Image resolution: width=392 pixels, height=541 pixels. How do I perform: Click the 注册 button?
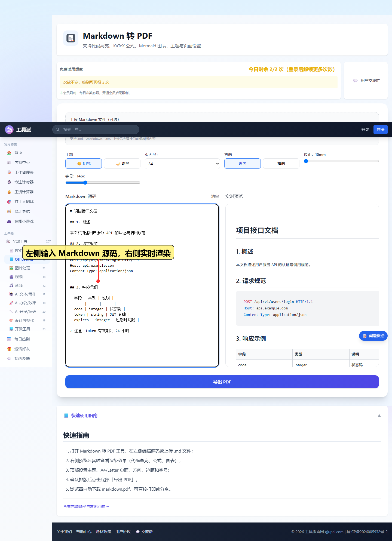pos(381,130)
